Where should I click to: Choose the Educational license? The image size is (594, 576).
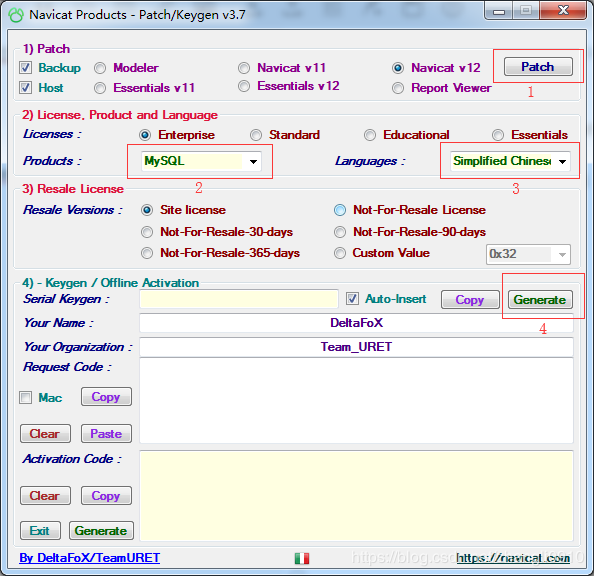(x=370, y=135)
